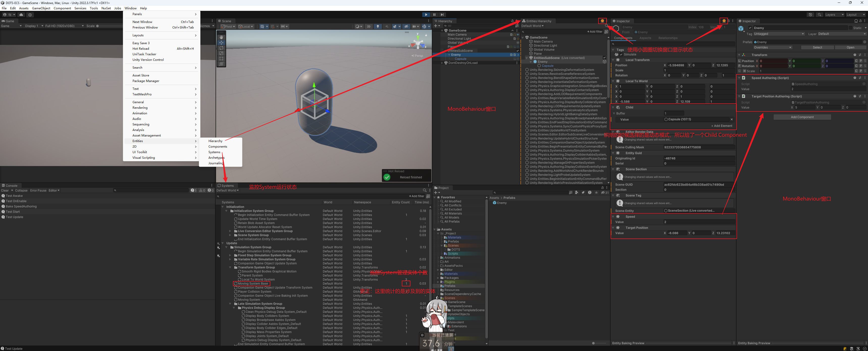
Task: Open the Layouts submenu
Action: [162, 35]
